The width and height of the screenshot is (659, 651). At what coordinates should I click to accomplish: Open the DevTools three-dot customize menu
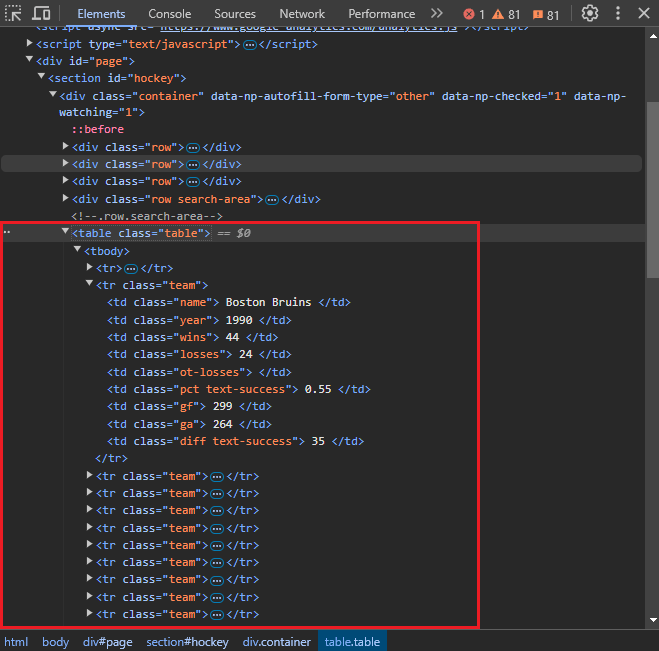coord(618,14)
